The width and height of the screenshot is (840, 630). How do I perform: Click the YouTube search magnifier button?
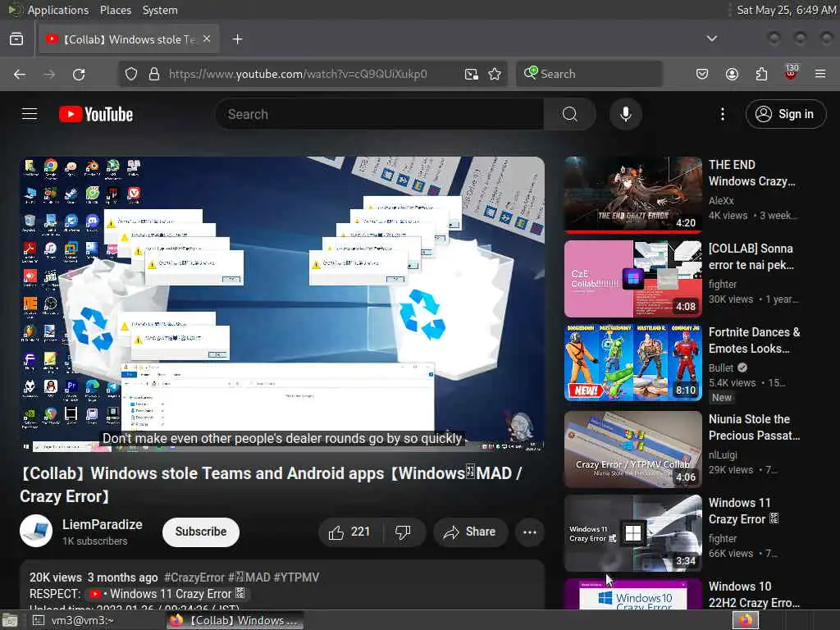tap(569, 114)
